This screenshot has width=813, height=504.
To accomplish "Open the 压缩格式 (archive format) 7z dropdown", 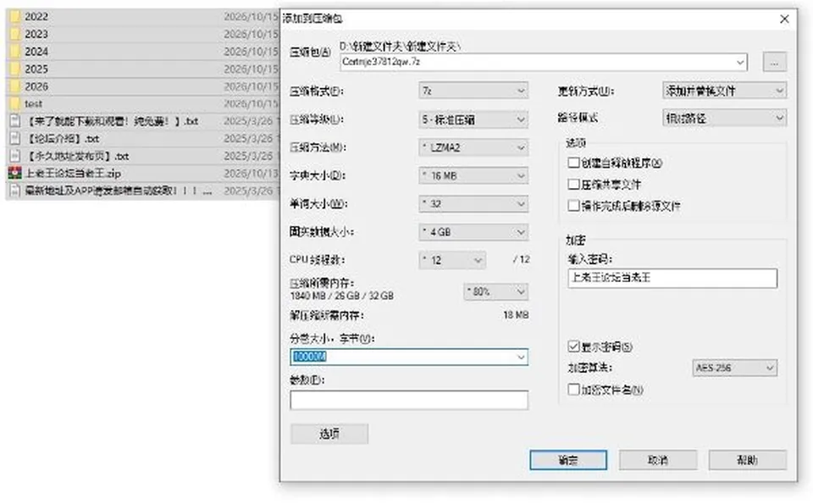I will 473,91.
